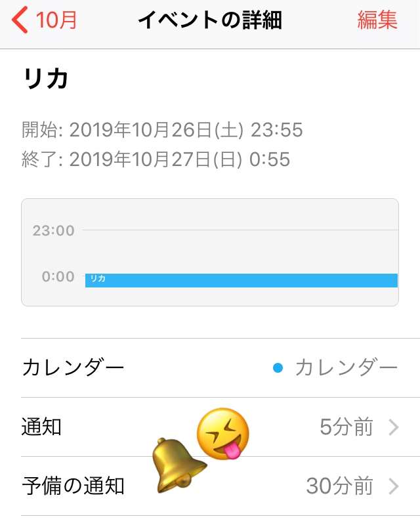Tap the 0:00 time label in preview

(58, 276)
